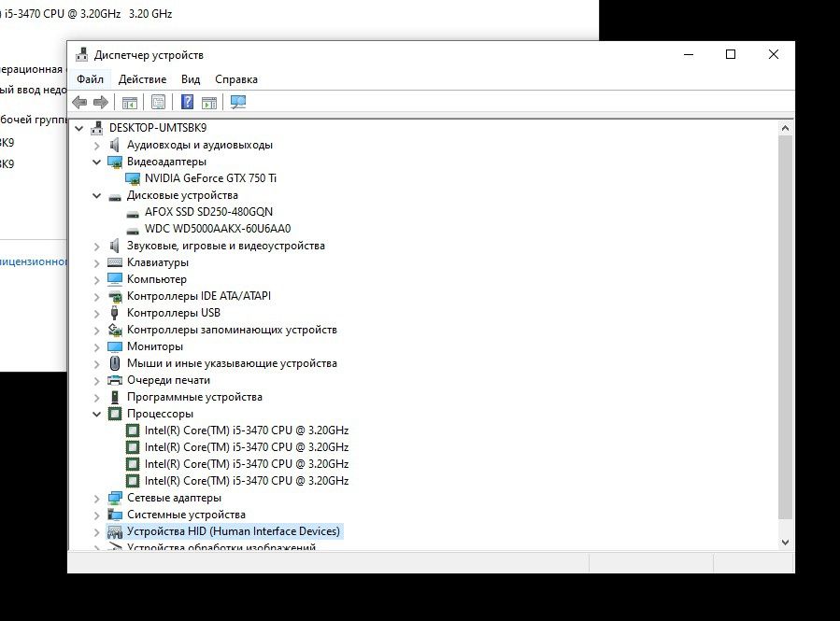
Task: Click the monitor icon of Компьютер
Action: coord(115,279)
